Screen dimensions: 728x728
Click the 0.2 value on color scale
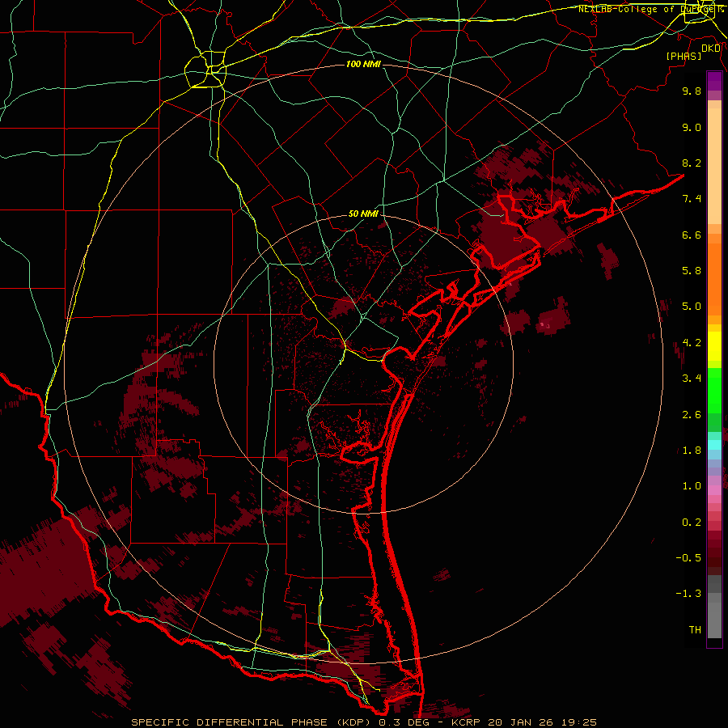692,523
